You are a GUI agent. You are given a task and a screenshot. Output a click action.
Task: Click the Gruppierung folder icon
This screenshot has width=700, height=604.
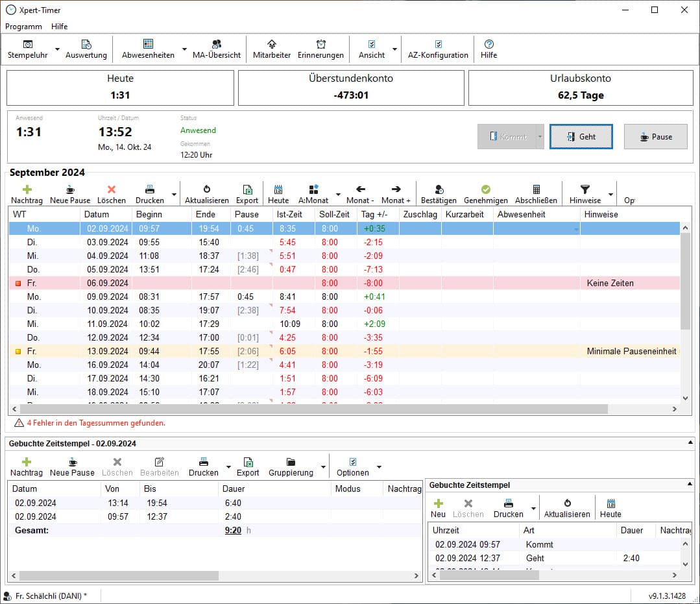point(291,462)
